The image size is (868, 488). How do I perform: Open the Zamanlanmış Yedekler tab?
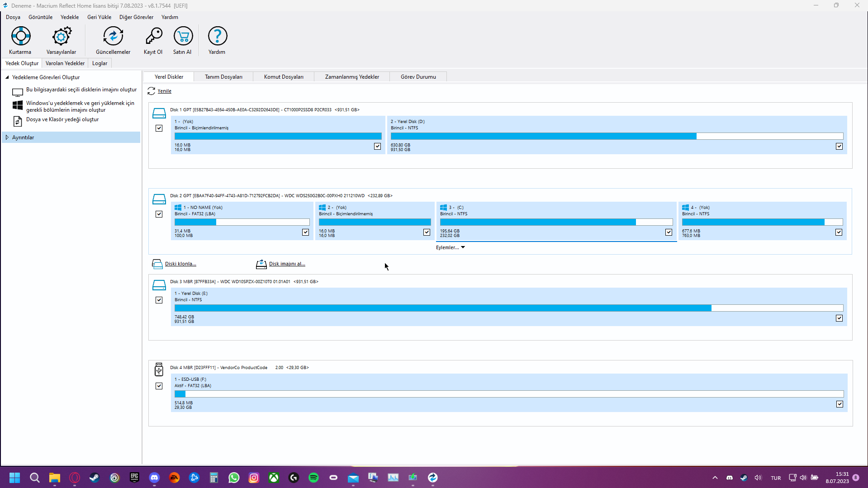click(352, 77)
